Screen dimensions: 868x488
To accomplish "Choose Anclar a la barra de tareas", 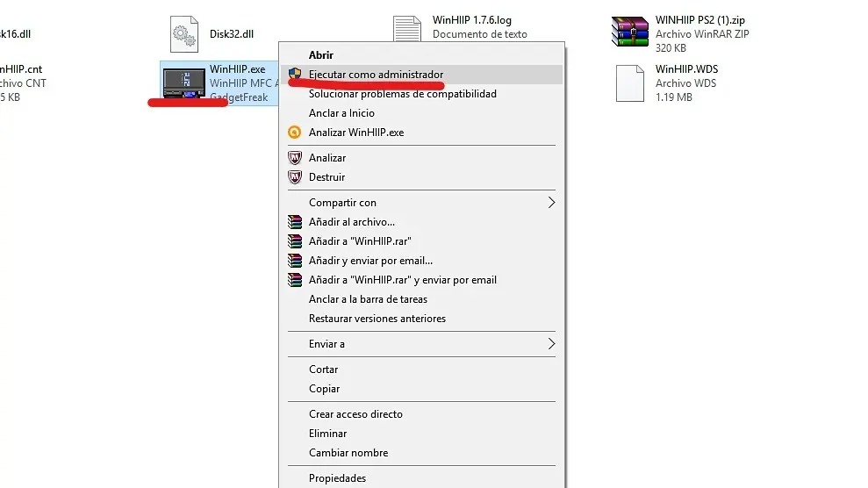I will pos(422,299).
